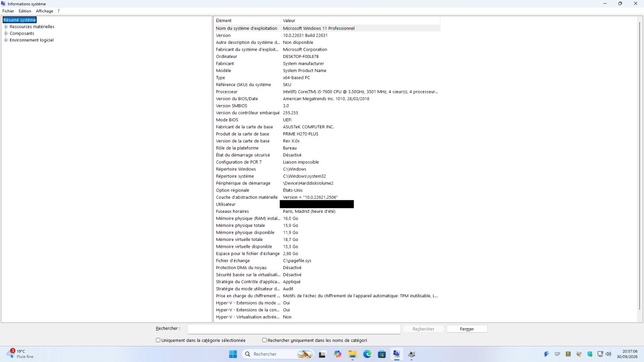Open the Affichage menu

click(x=44, y=11)
